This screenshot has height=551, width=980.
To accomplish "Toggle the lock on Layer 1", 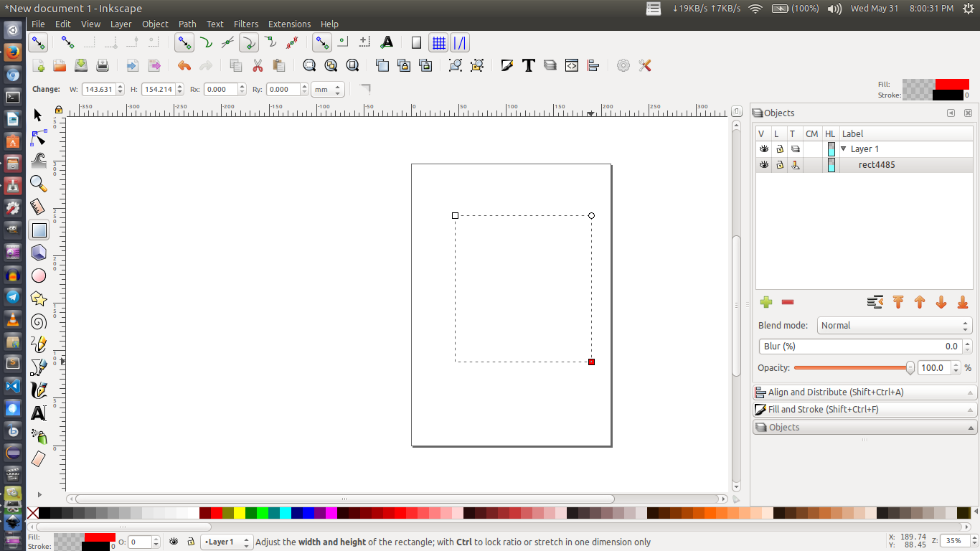I will point(779,149).
